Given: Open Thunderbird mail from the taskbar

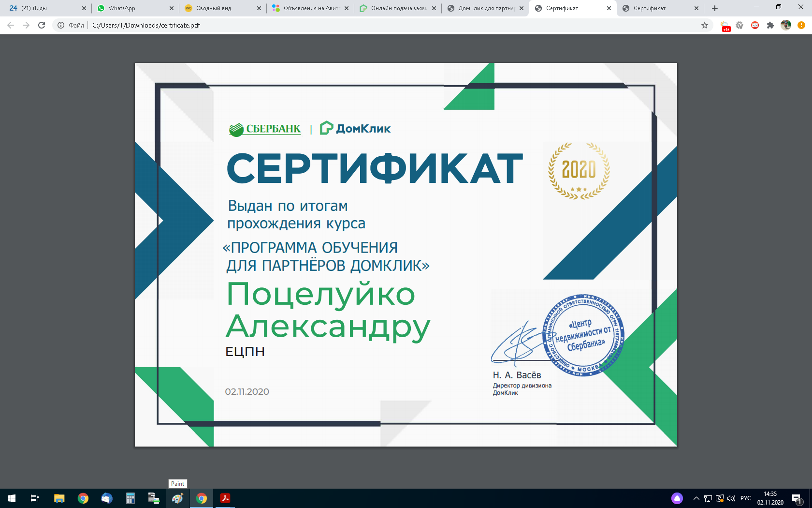Looking at the screenshot, I should (107, 498).
